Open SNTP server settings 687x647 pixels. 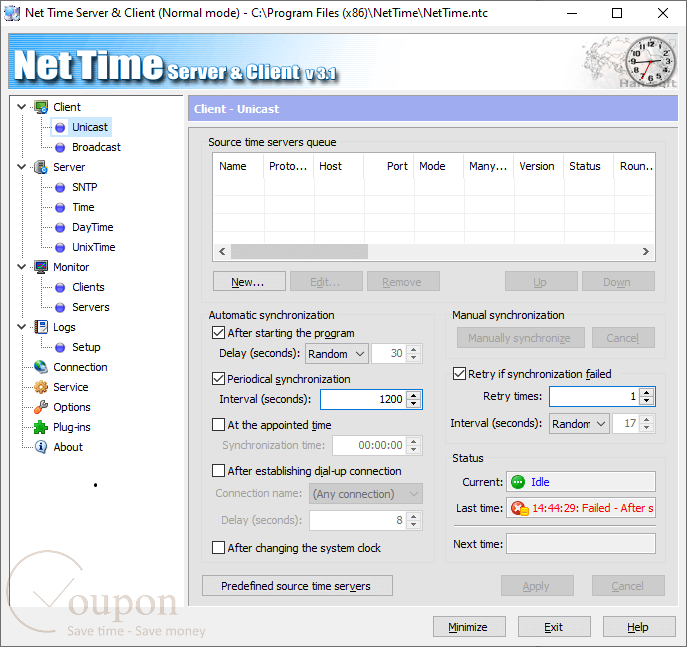(85, 187)
